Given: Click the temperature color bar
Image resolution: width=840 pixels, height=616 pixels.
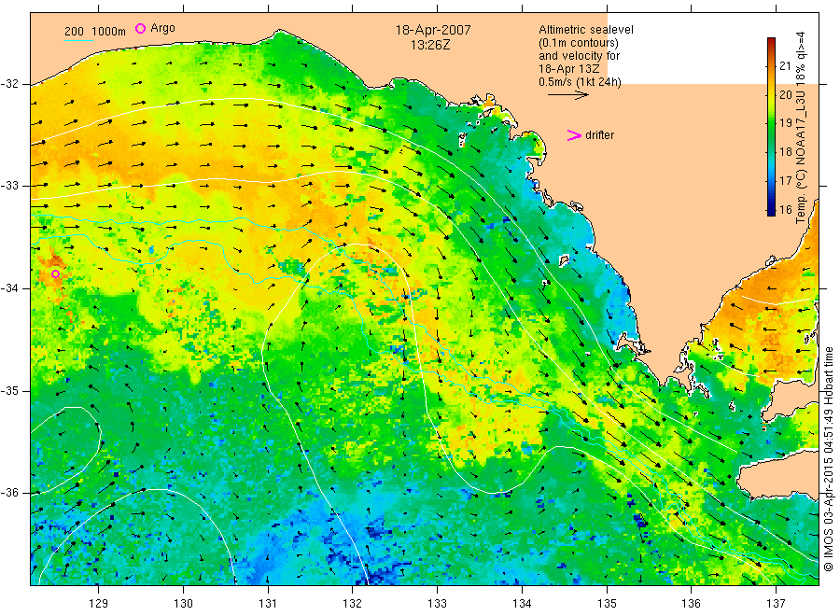Looking at the screenshot, I should (771, 126).
